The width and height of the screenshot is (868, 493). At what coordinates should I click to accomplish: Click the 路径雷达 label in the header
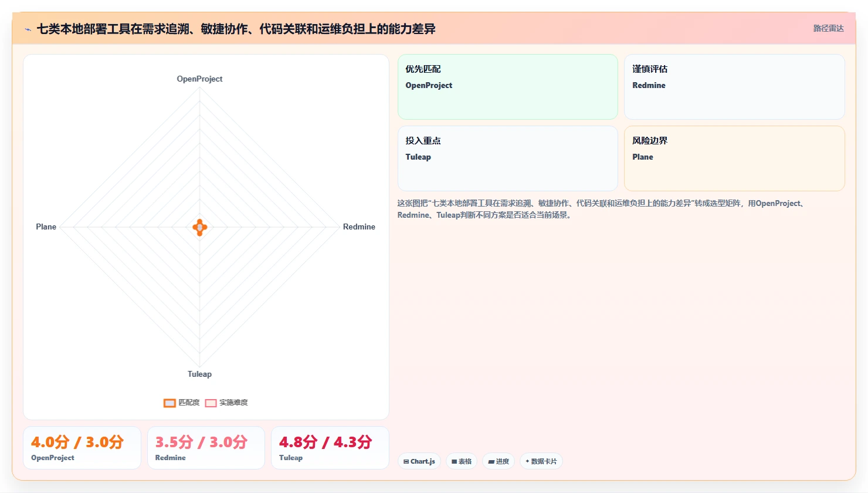[828, 28]
